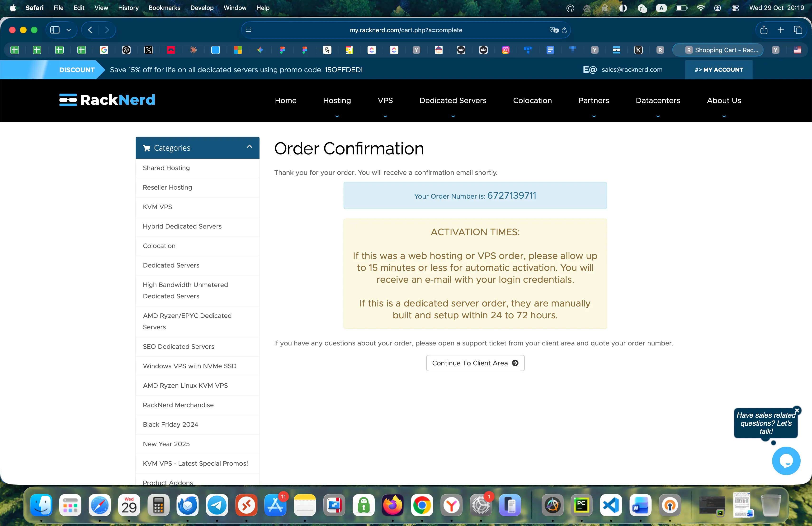Screen dimensions: 812x526
Task: Go forward to the next page
Action: 107,30
